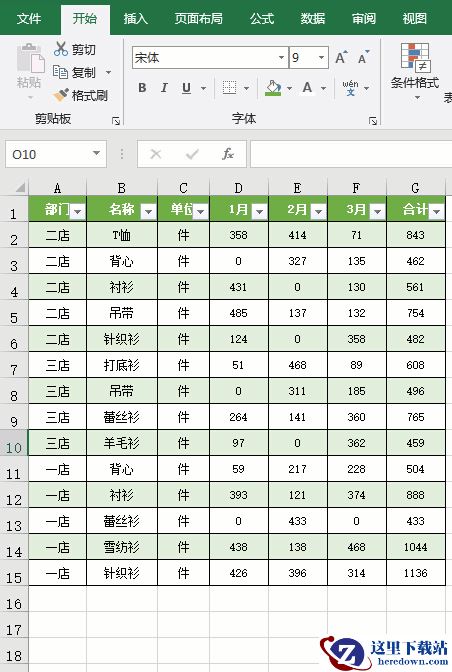Screen dimensions: 452x672
Task: Click the Decrease Font Size icon
Action: tap(363, 57)
